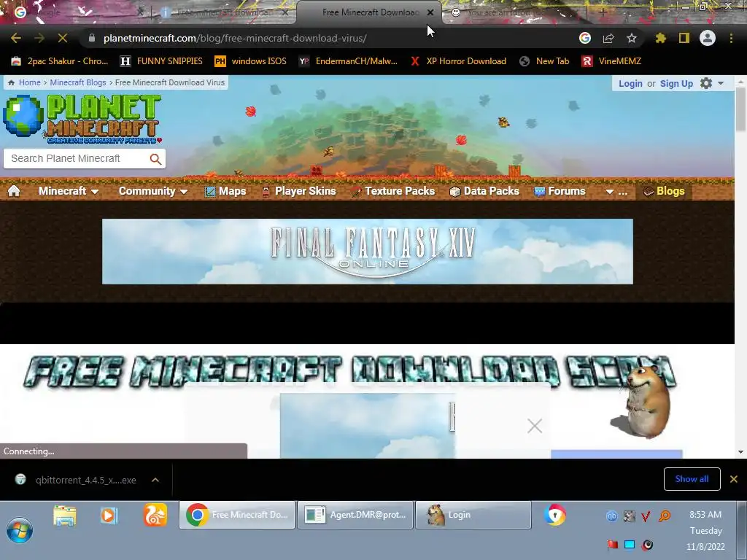Click the page vertical scrollbar thumb
The image size is (747, 560).
point(740,109)
